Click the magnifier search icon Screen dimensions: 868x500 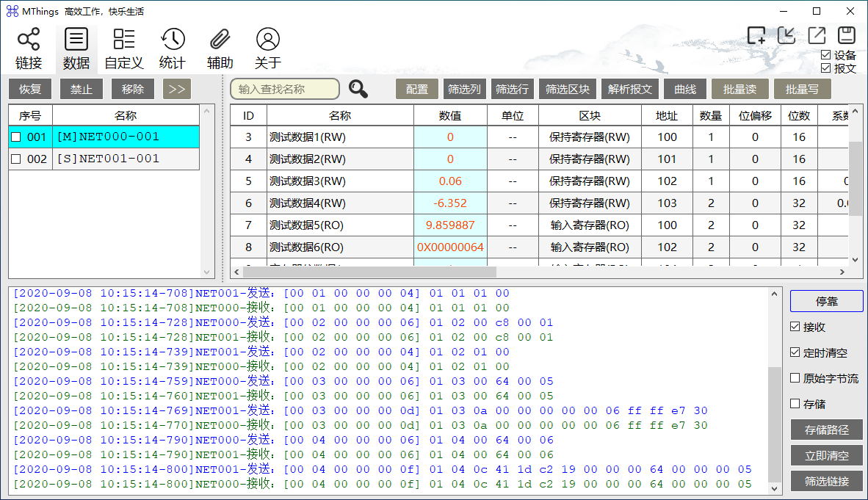coord(358,89)
